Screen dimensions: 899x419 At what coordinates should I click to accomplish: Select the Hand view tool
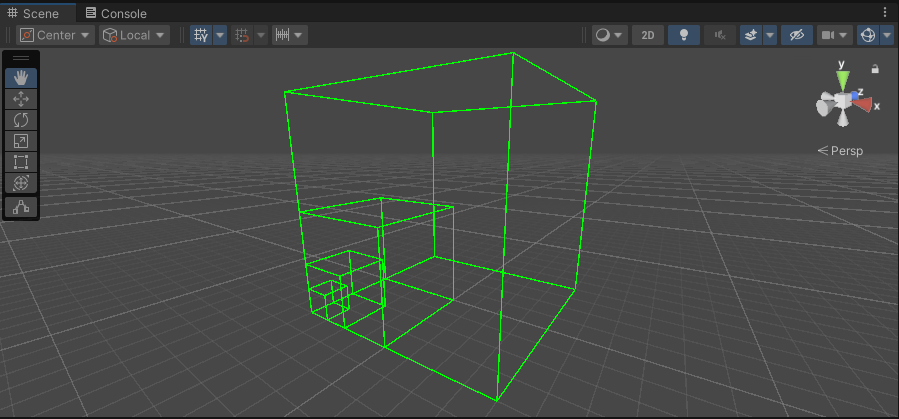pyautogui.click(x=21, y=78)
